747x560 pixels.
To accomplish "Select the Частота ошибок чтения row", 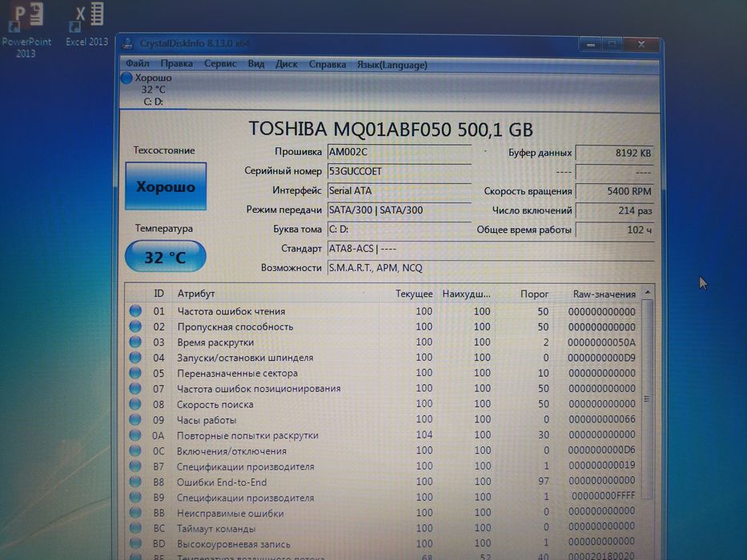I will [x=383, y=311].
